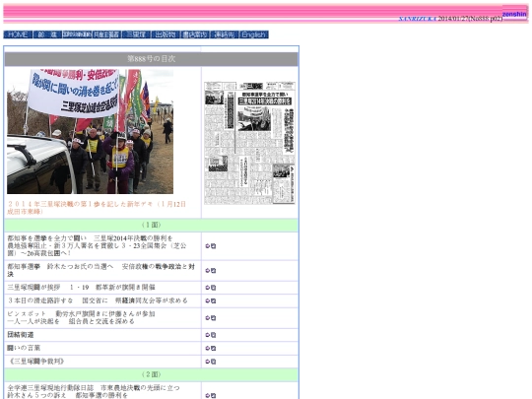532x399 pixels.
Task: Click the 第888号の目次 heading
Action: click(152, 59)
